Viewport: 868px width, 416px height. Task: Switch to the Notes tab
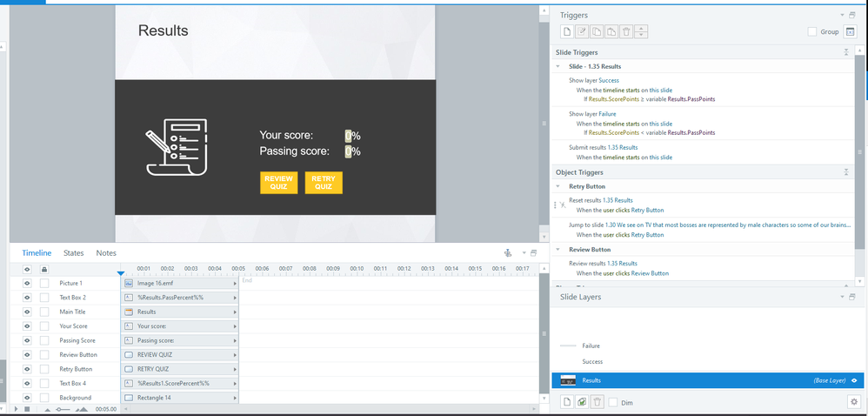coord(106,253)
